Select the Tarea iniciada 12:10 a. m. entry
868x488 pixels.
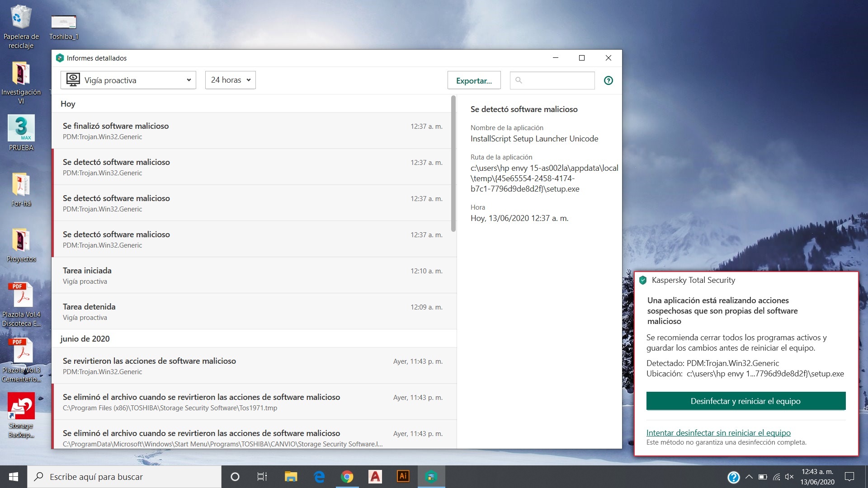[251, 275]
